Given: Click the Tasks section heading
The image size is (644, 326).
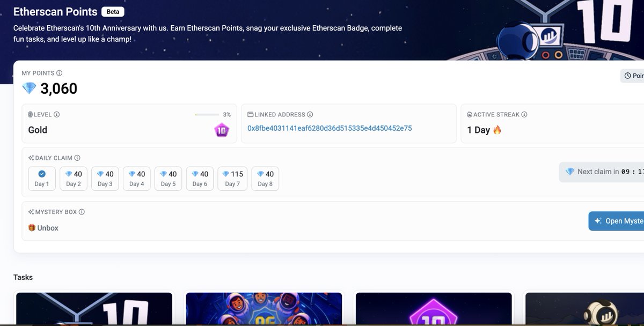Looking at the screenshot, I should pos(23,277).
